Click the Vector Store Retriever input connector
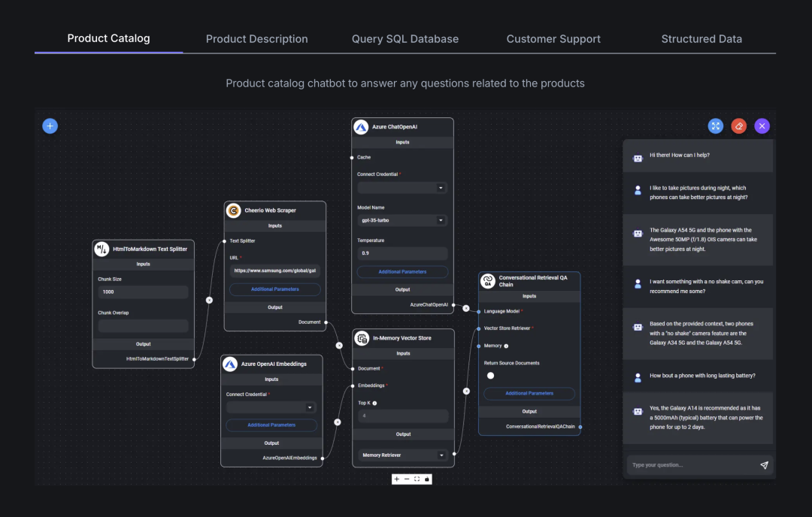 [x=478, y=328]
